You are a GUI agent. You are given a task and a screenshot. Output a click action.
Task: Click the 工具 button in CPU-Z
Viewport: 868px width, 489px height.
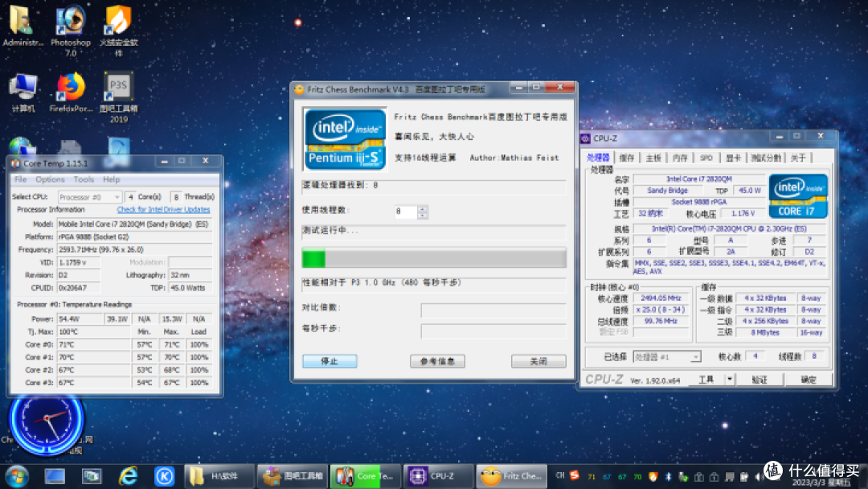coord(706,380)
